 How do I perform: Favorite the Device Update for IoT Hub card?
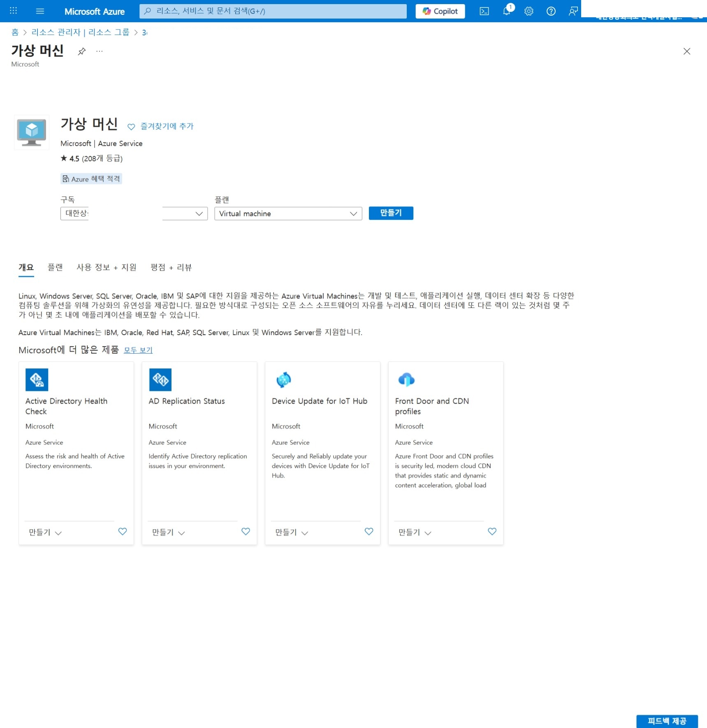click(368, 531)
